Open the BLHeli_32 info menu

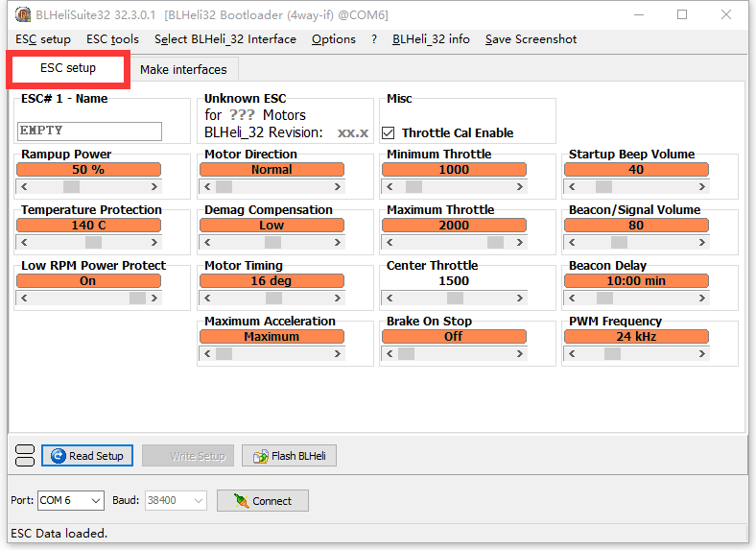431,39
